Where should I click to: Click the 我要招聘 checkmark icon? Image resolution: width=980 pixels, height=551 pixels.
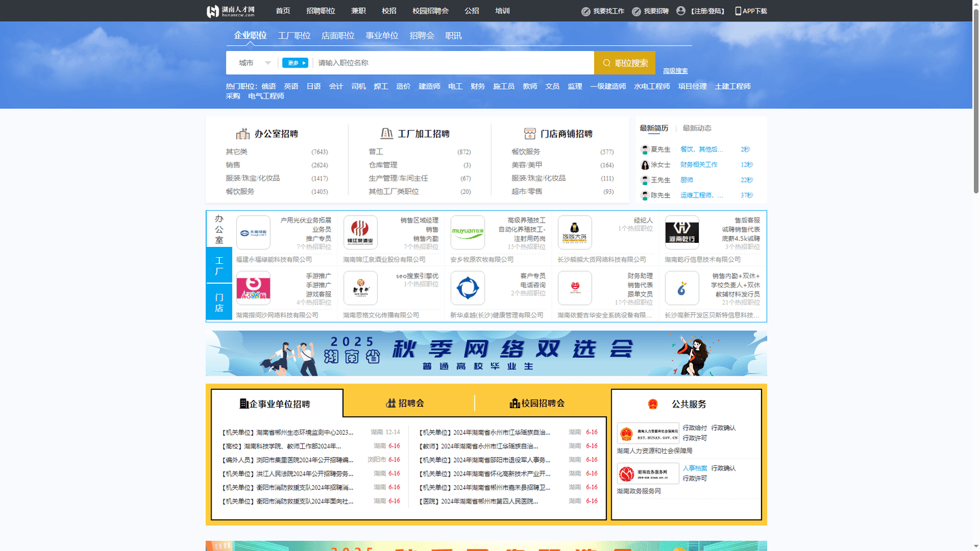[636, 12]
